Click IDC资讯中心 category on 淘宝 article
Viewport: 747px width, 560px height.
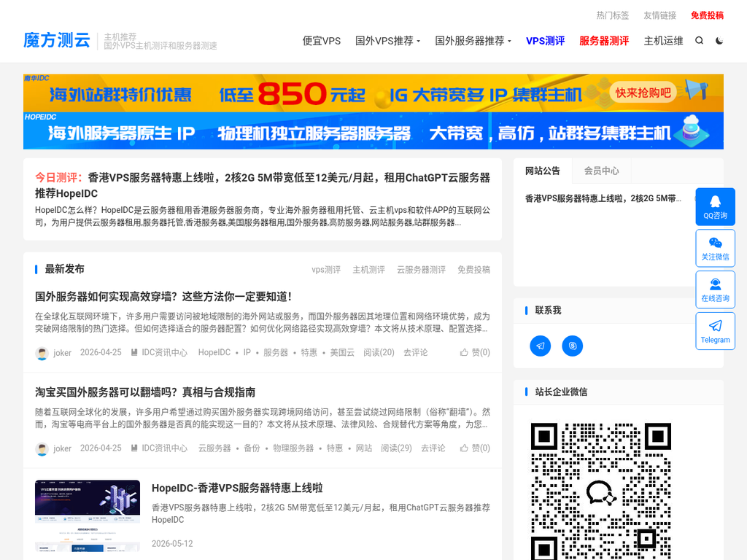(160, 448)
